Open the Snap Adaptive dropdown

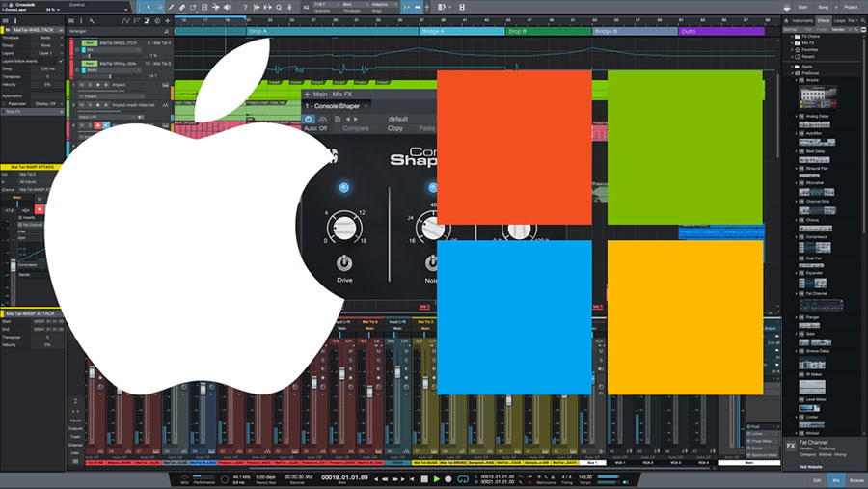coord(383,5)
